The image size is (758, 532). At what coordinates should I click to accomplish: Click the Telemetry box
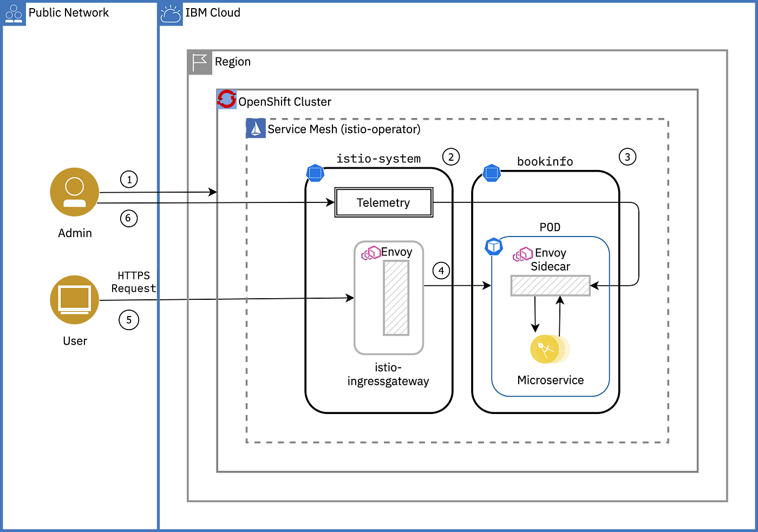[x=384, y=202]
